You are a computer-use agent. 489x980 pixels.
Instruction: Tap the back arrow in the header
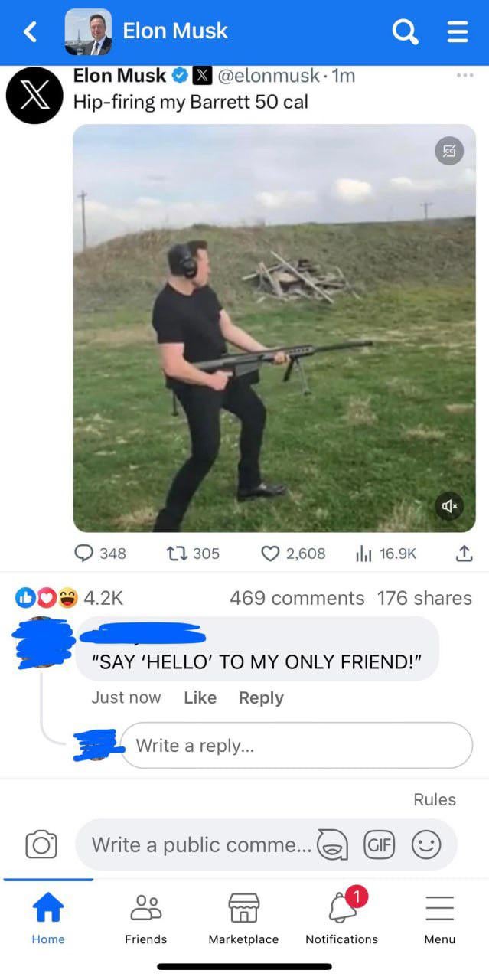click(x=30, y=31)
